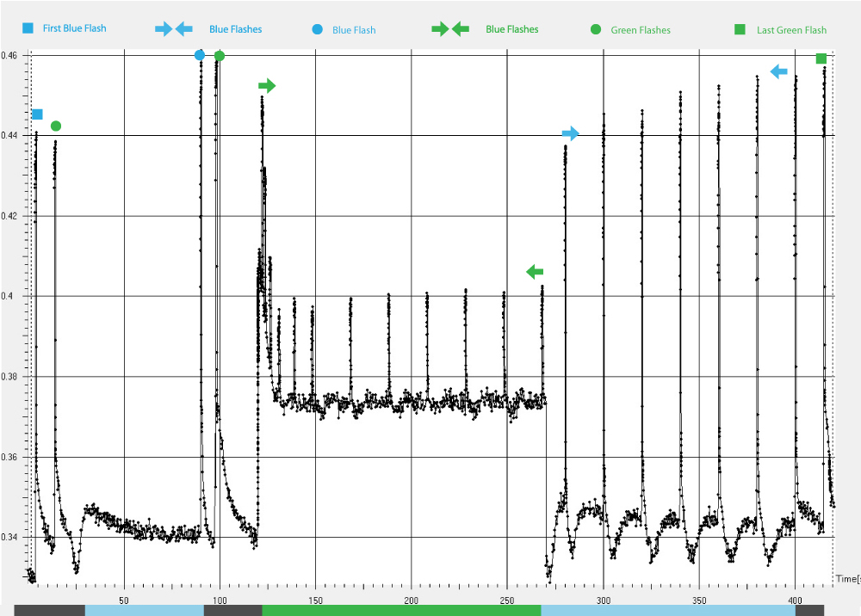
Task: Select the green left-arrow marker near the 0.4 gridline
Action: coord(535,272)
